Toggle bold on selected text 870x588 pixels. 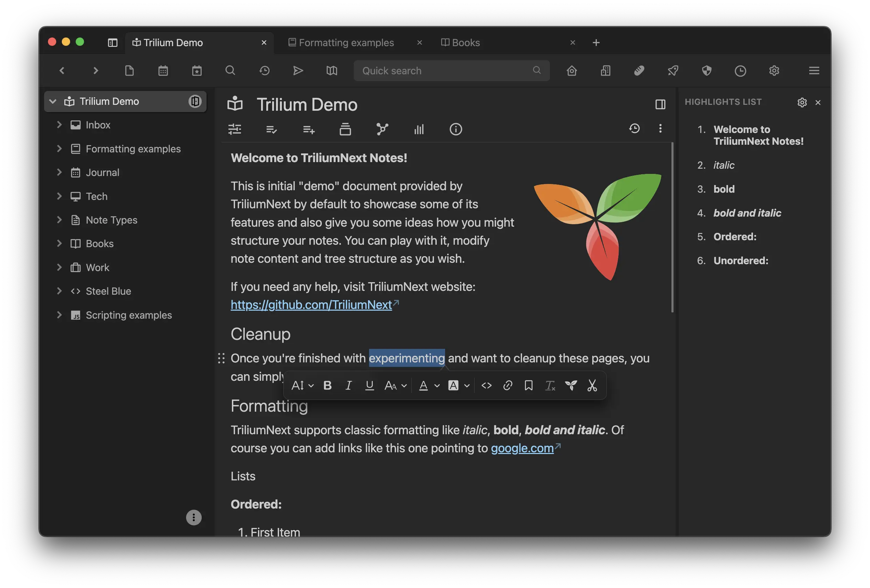click(328, 385)
